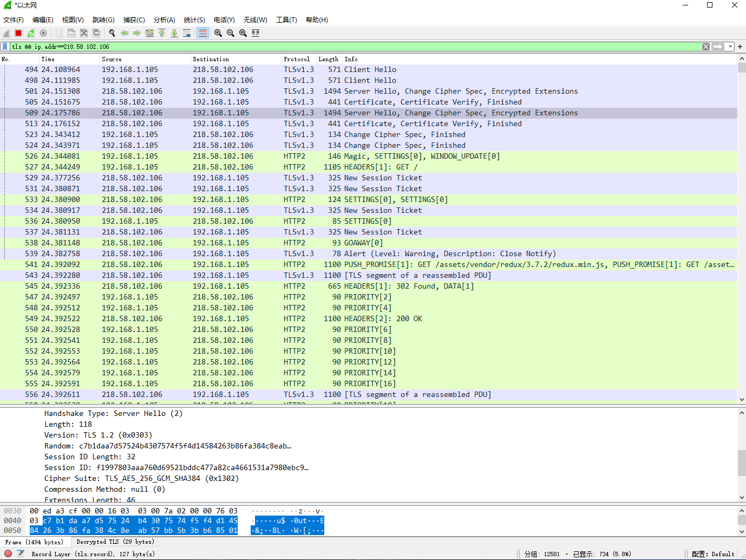Open the 统计(S) menu
The image size is (746, 560).
coord(194,20)
